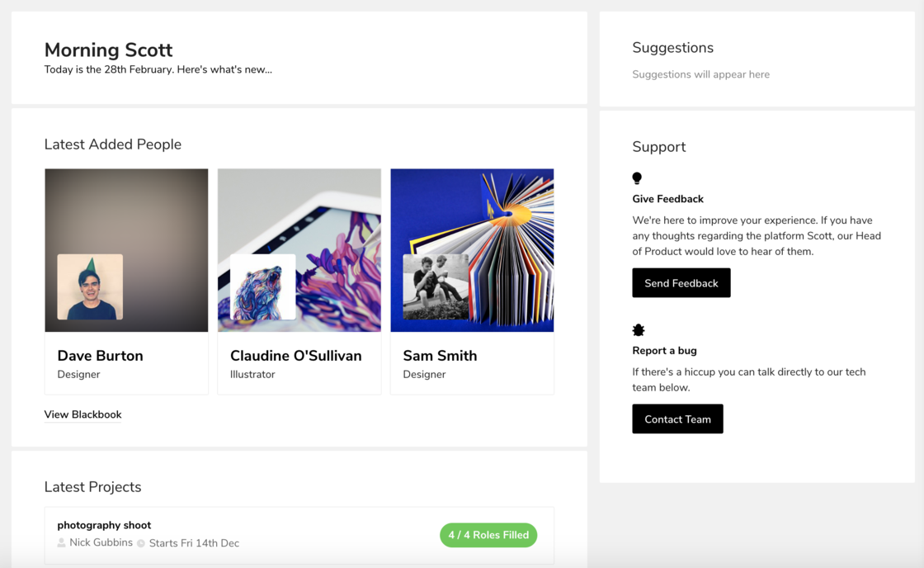Viewport: 924px width, 568px height.
Task: Click the bug icon above Report a bug
Action: [639, 330]
